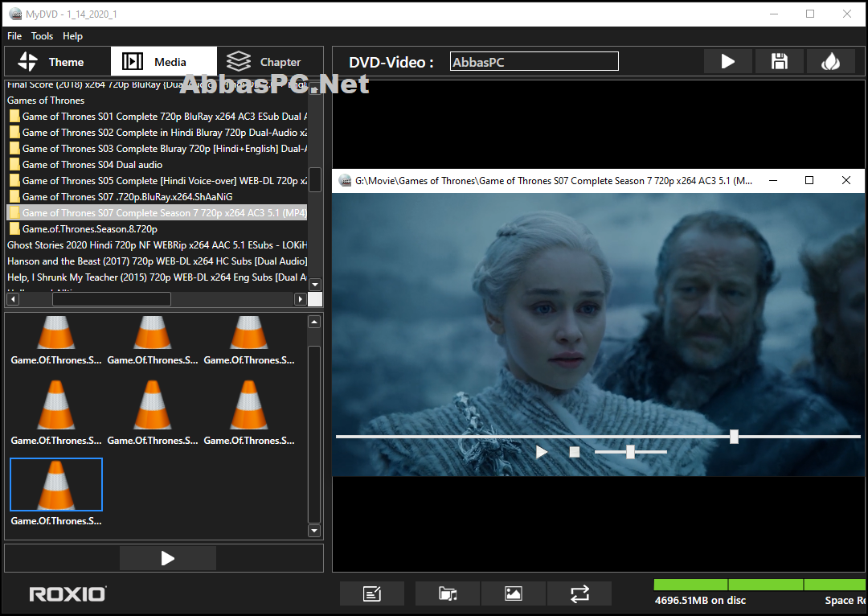
Task: Select last video thumbnail in top row
Action: pyautogui.click(x=248, y=340)
